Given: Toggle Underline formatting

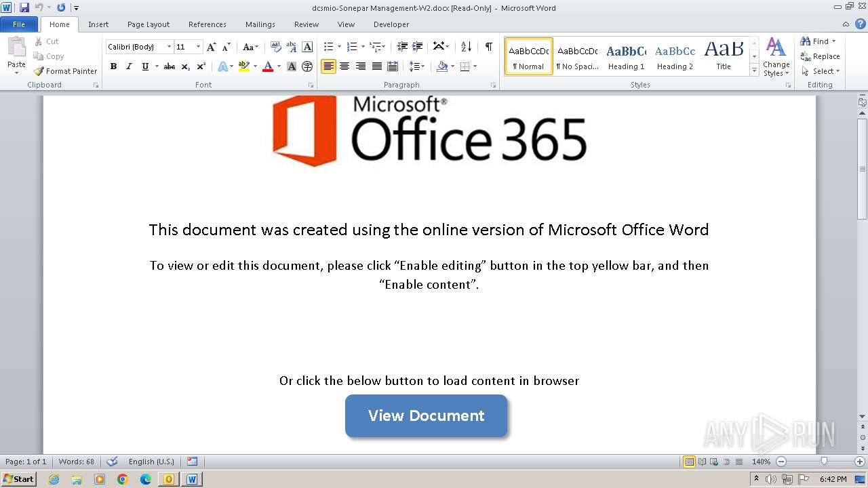Looking at the screenshot, I should (x=145, y=66).
